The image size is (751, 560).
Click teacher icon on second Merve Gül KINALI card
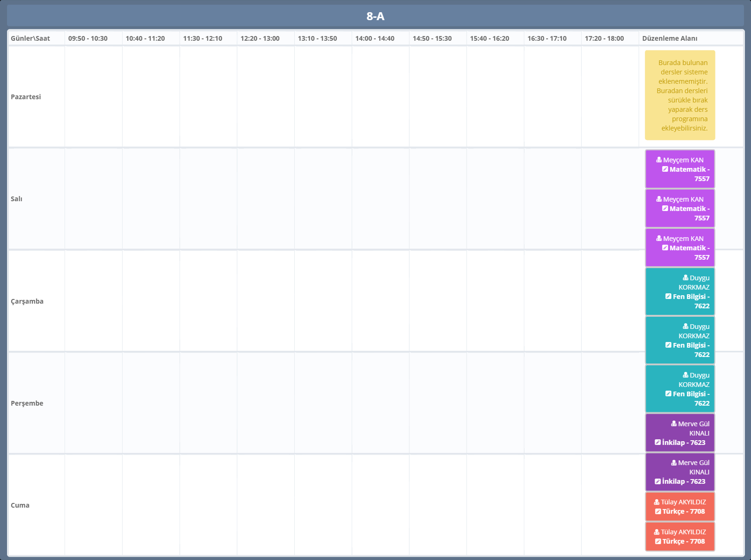point(674,463)
